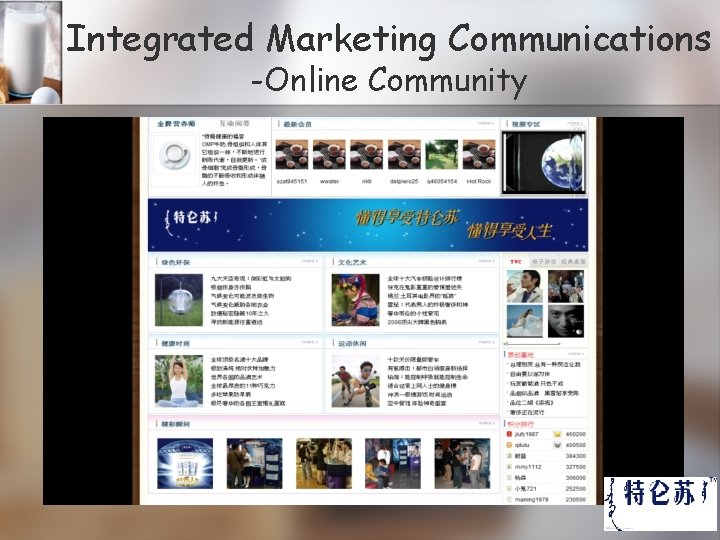Click more link in 精彩瞬间 section

486,423
